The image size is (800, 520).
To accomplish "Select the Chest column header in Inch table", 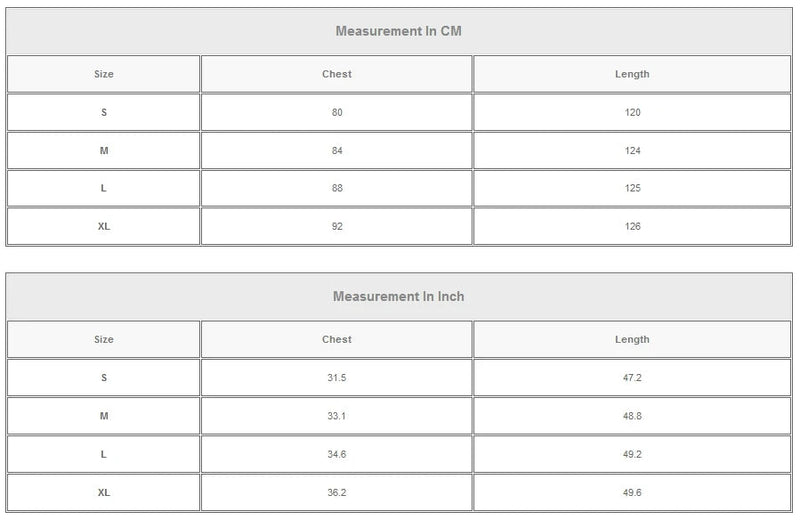I will click(337, 339).
